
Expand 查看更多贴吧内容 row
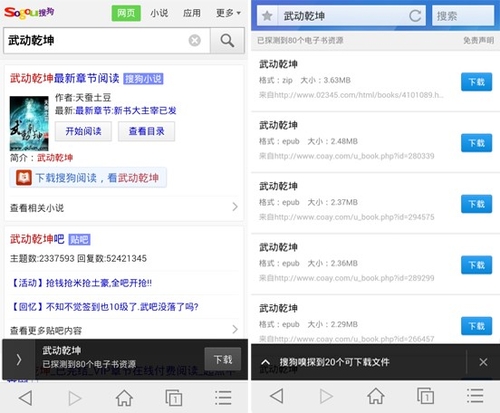124,330
